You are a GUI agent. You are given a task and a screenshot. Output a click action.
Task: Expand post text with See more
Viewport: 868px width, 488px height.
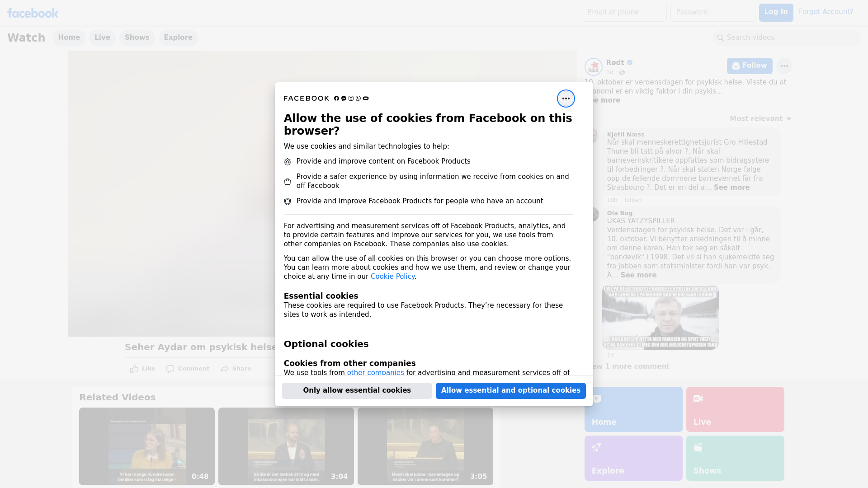coord(606,100)
